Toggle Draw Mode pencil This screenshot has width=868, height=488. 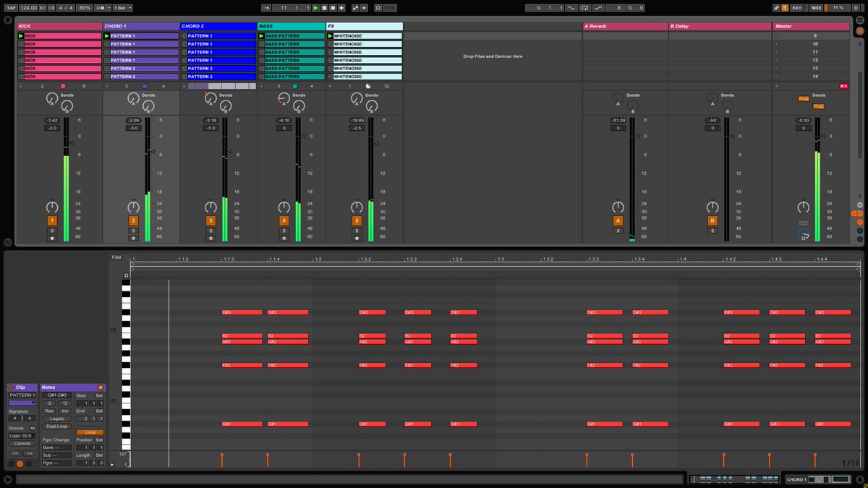coord(776,7)
